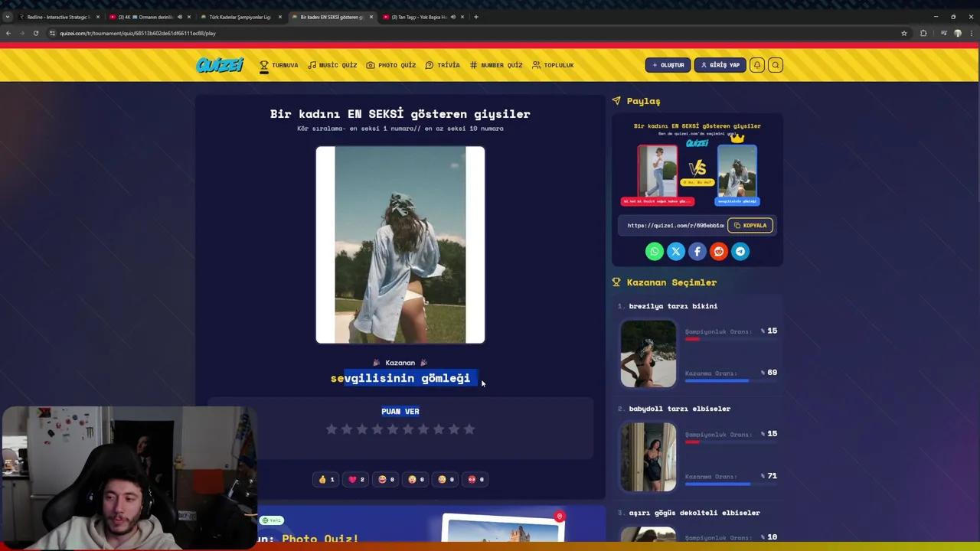Reload the current page
This screenshot has width=980, height=551.
(36, 33)
